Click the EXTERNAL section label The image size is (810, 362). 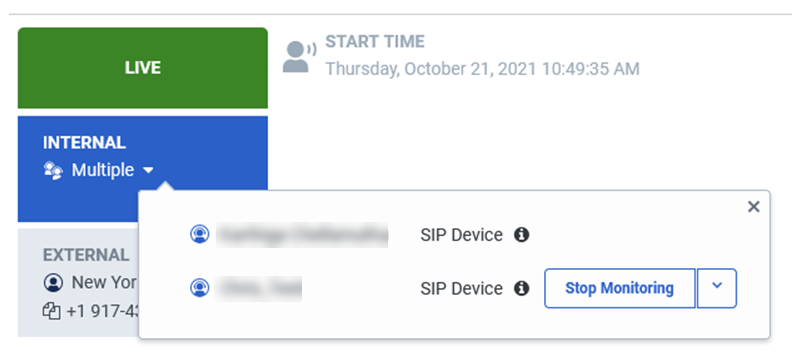86,255
